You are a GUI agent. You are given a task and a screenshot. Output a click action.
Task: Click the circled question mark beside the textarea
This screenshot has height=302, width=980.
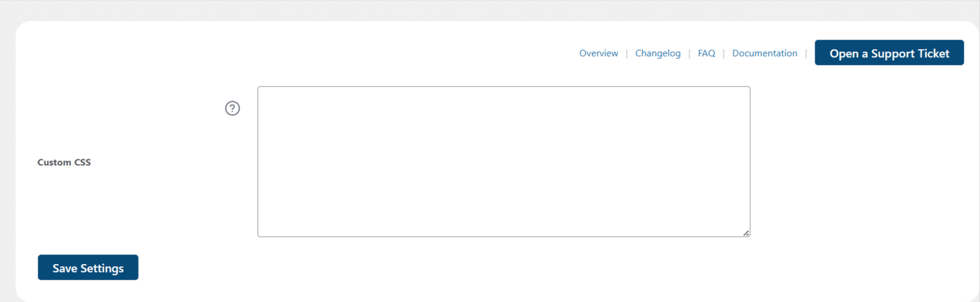[232, 108]
